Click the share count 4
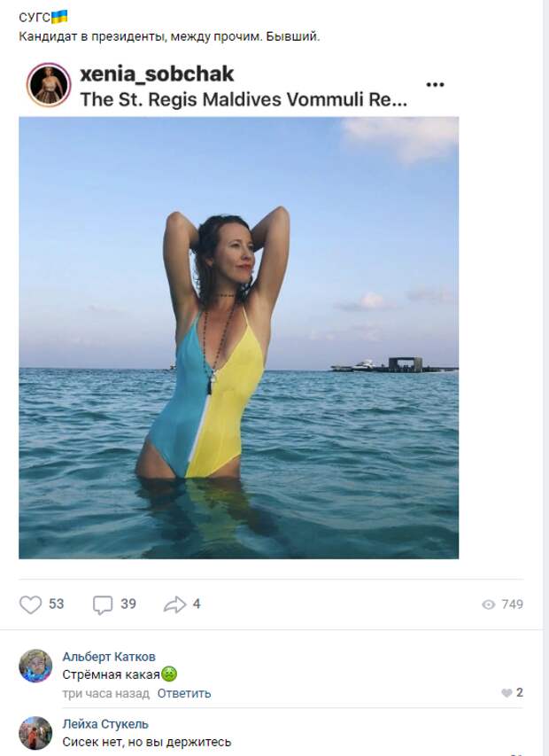Viewport: 549px width, 756px height. 197,604
